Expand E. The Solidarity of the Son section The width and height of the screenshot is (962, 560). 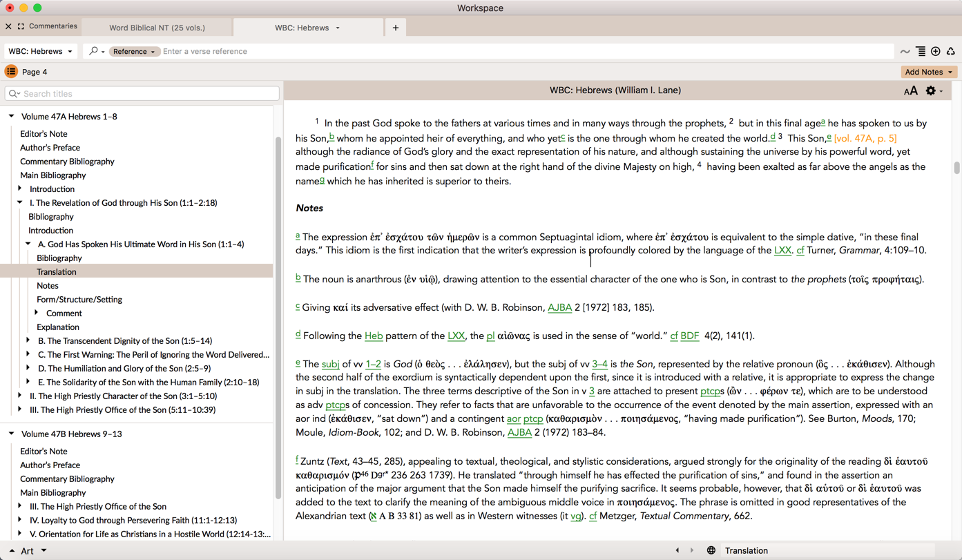pyautogui.click(x=28, y=382)
